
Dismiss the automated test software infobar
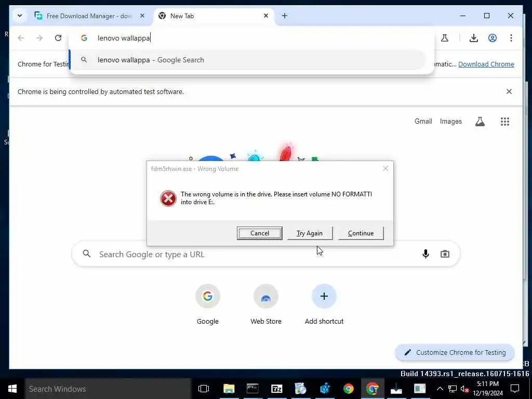509,91
